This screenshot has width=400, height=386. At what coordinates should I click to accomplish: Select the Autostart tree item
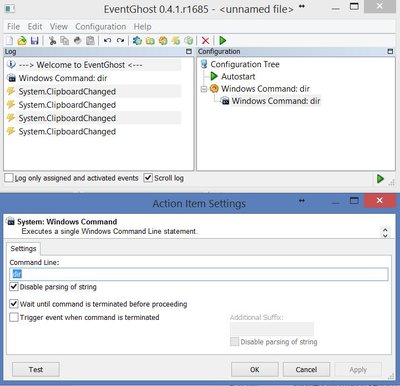click(238, 77)
